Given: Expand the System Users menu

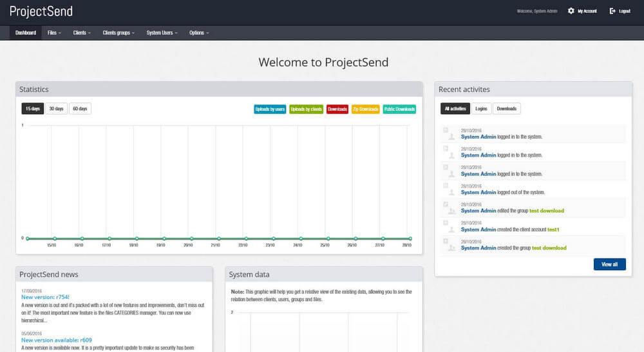Looking at the screenshot, I should coord(162,33).
